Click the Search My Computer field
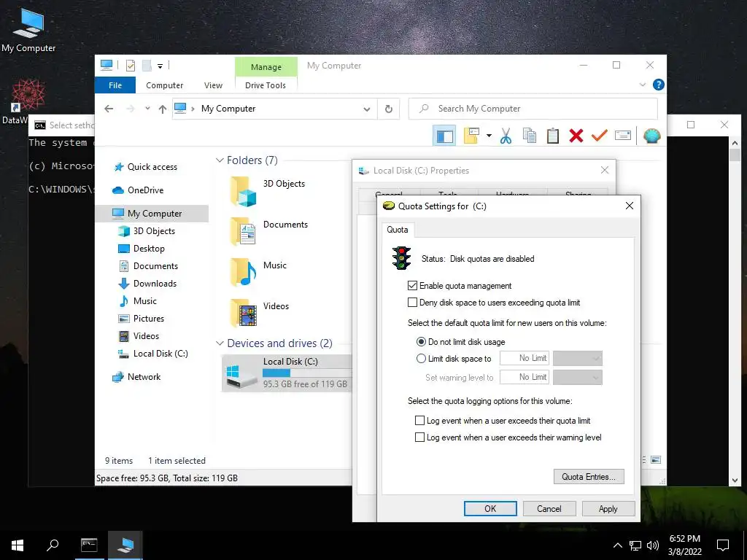The width and height of the screenshot is (747, 560). tap(533, 109)
